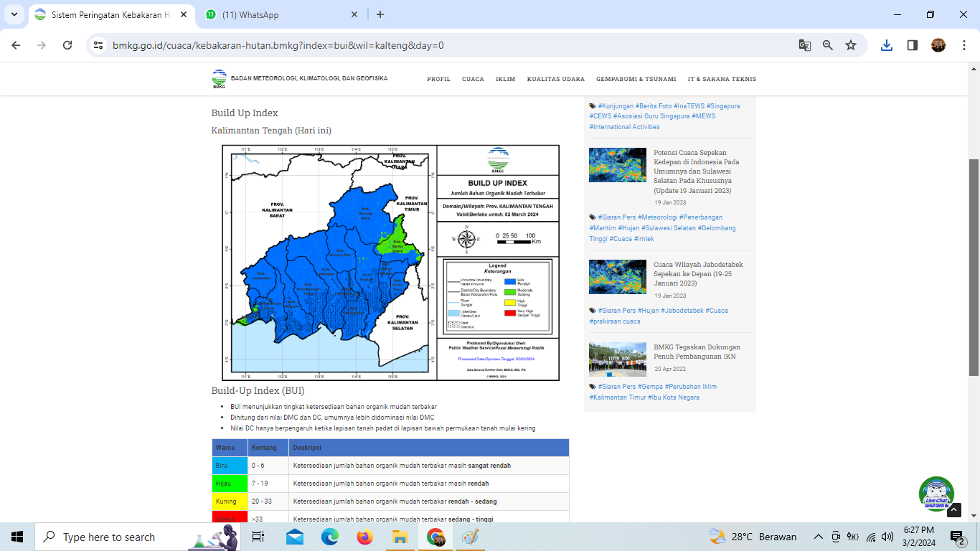Screen dimensions: 980x551
Task: Click the zoom magnifier icon in address bar
Action: coord(828,45)
